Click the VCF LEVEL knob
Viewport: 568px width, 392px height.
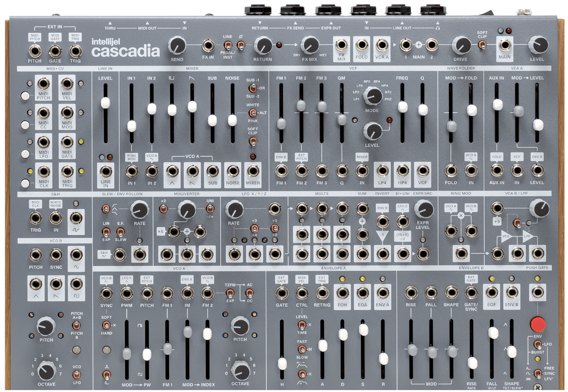point(372,131)
